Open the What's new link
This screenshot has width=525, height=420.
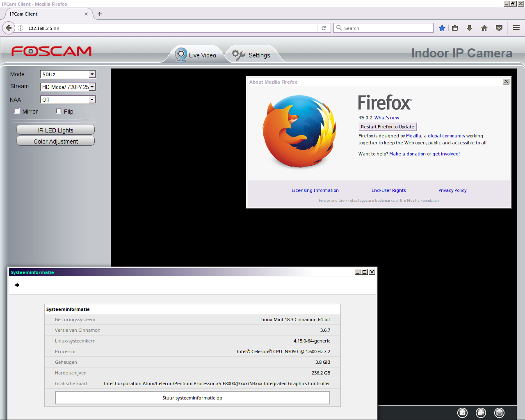coord(387,118)
